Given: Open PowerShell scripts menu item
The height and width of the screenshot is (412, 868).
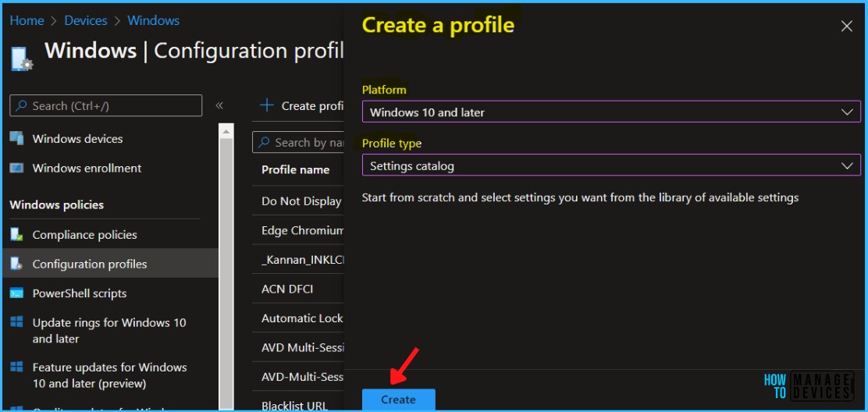Looking at the screenshot, I should (80, 293).
